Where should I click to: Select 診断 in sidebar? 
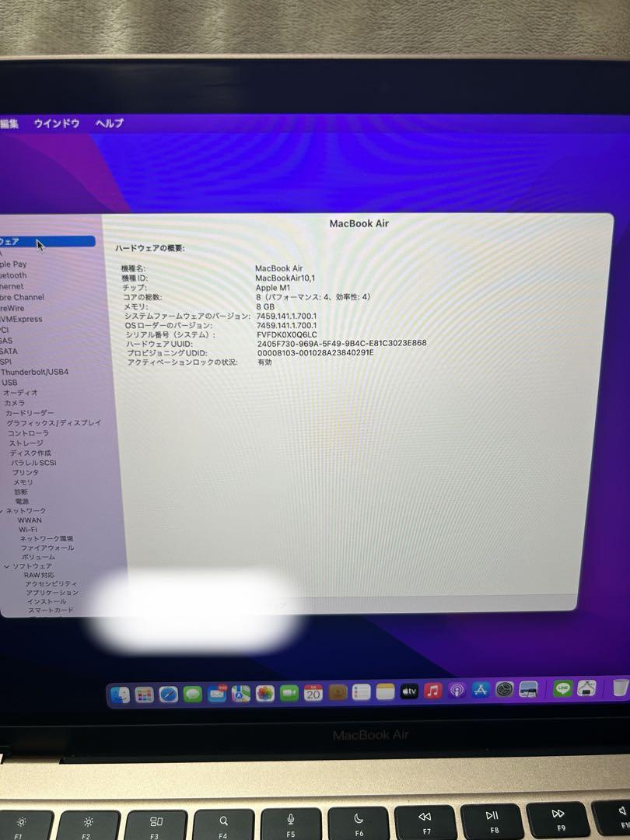pyautogui.click(x=21, y=492)
